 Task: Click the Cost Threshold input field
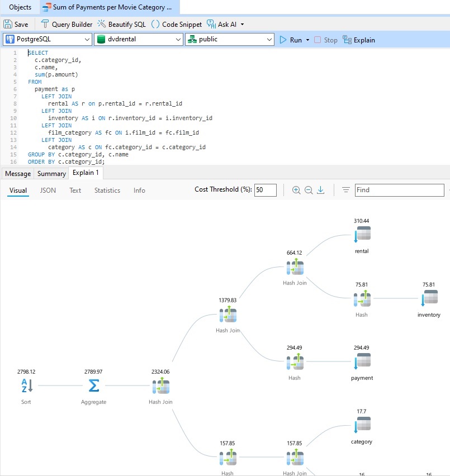point(266,190)
